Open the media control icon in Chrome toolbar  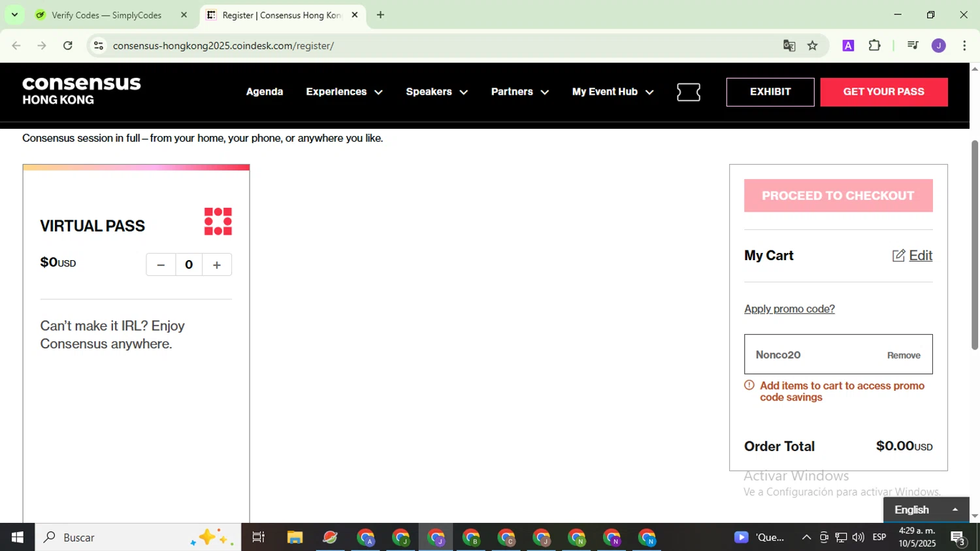tap(913, 46)
